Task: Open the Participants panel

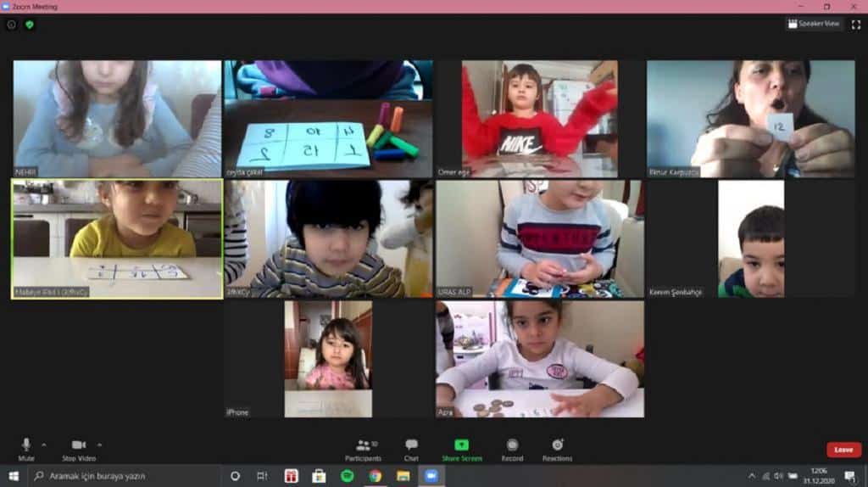Action: click(x=363, y=448)
